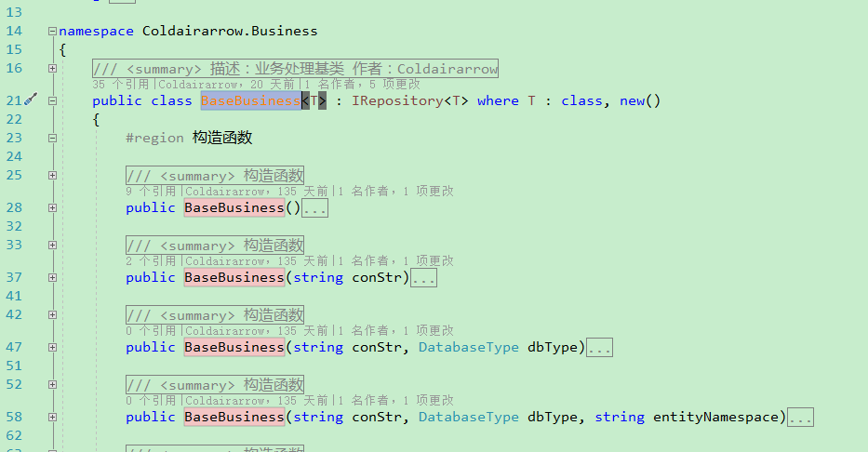868x452 pixels.
Task: Click DatabaseType on line 47
Action: (468, 348)
